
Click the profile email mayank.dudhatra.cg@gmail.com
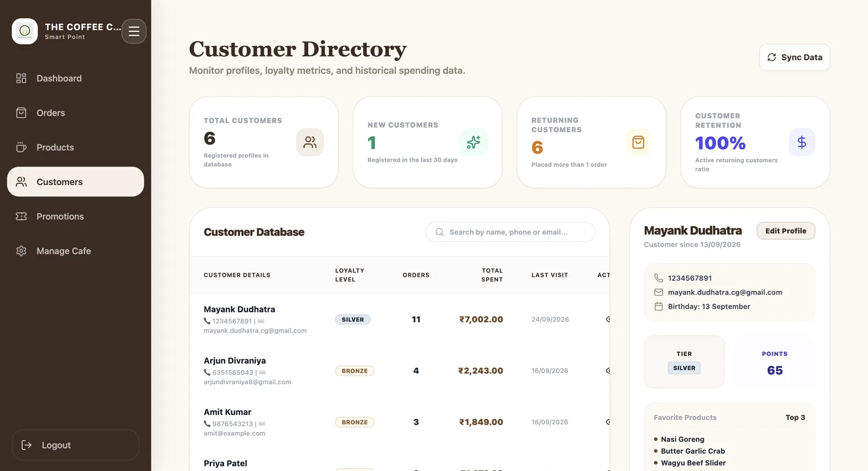point(725,292)
